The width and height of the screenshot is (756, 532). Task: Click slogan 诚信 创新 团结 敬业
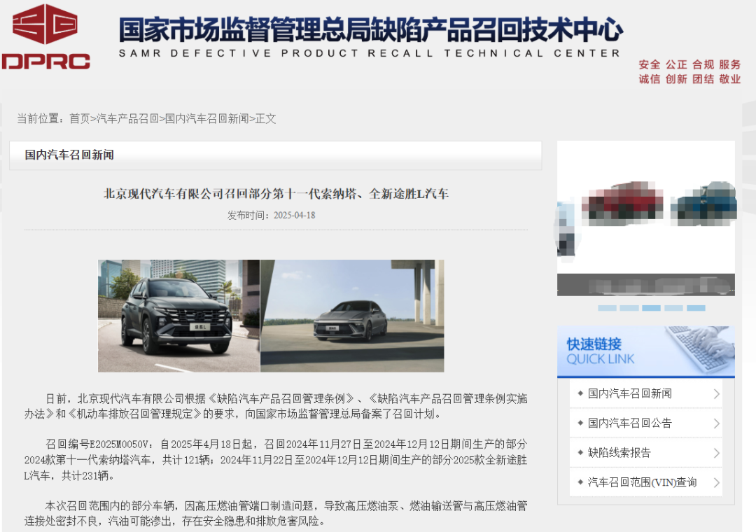(x=689, y=79)
